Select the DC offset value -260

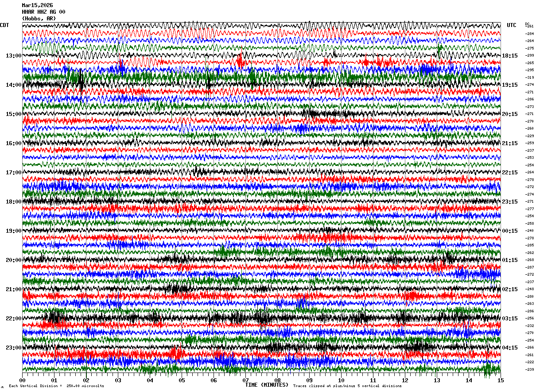(529, 128)
